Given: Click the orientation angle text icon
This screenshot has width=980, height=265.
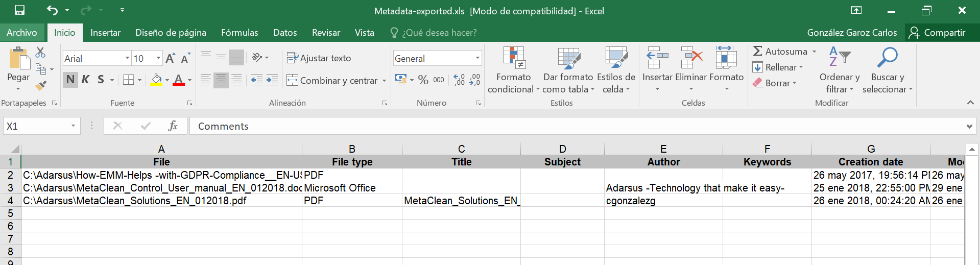Looking at the screenshot, I should pos(257,57).
